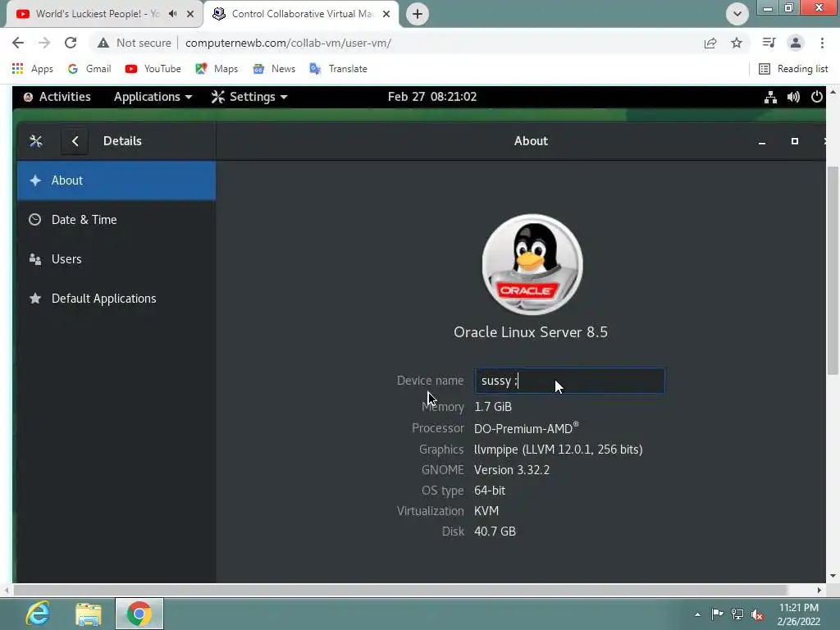This screenshot has width=840, height=630.
Task: Click the date and time in top bar
Action: tap(431, 97)
